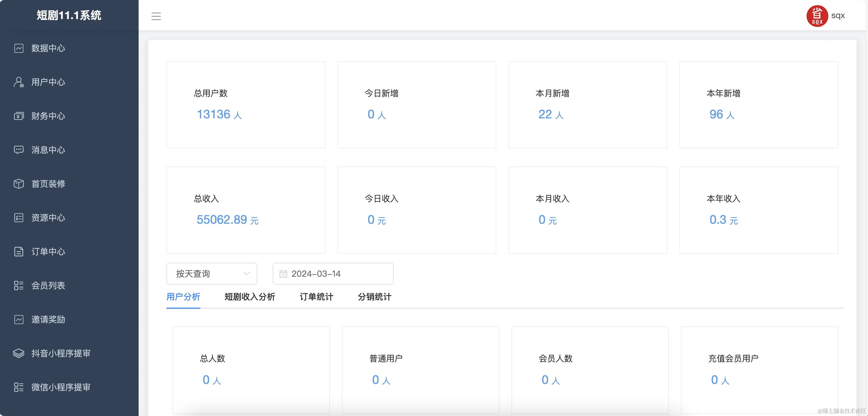
Task: Click the sqx account avatar
Action: coord(818,15)
